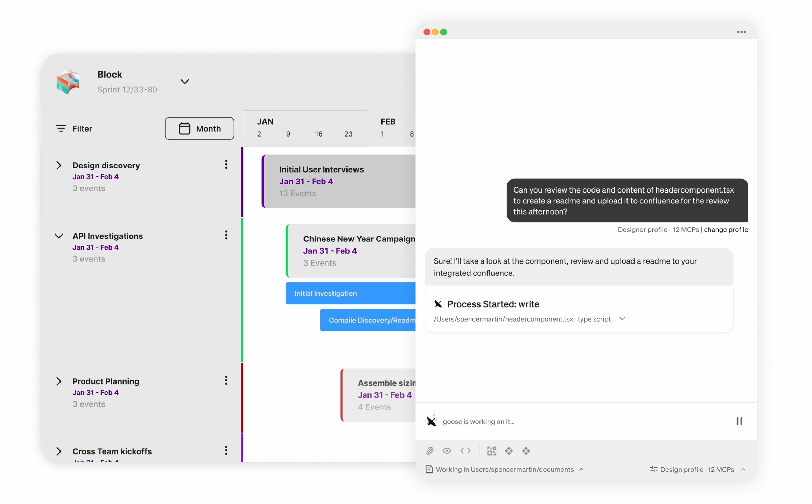Expand the Design discovery row
Image resolution: width=812 pixels, height=504 pixels.
59,165
